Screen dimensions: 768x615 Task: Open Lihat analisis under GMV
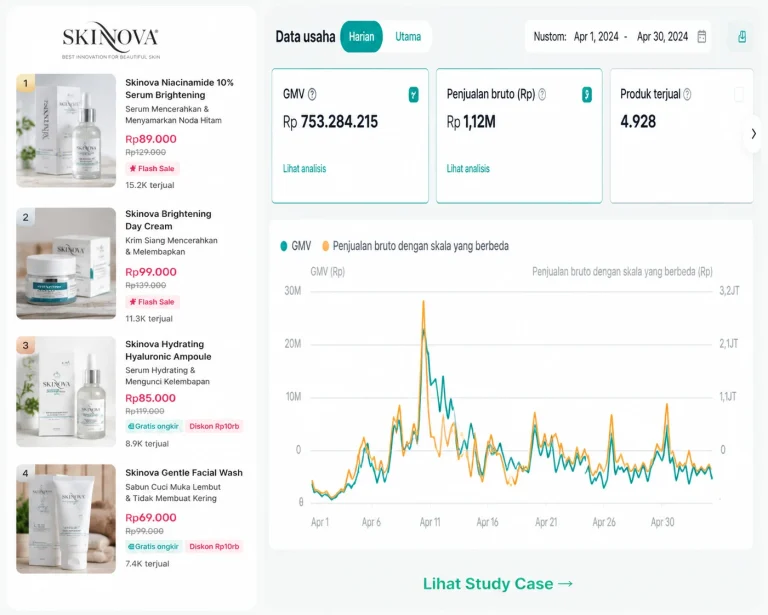(x=304, y=168)
